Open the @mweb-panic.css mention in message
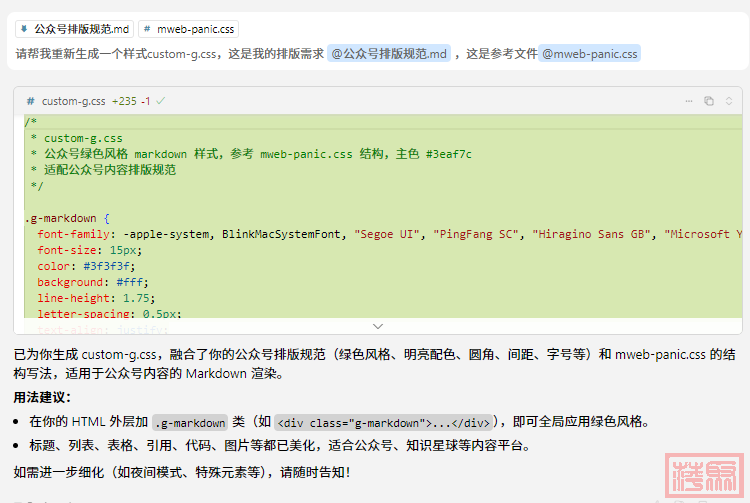 pos(589,53)
